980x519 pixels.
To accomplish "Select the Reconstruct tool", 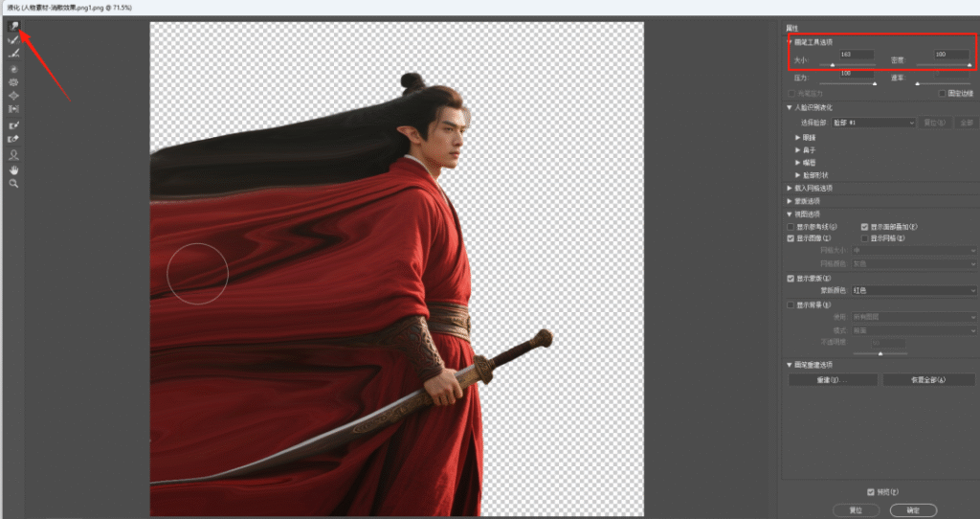I will [13, 40].
